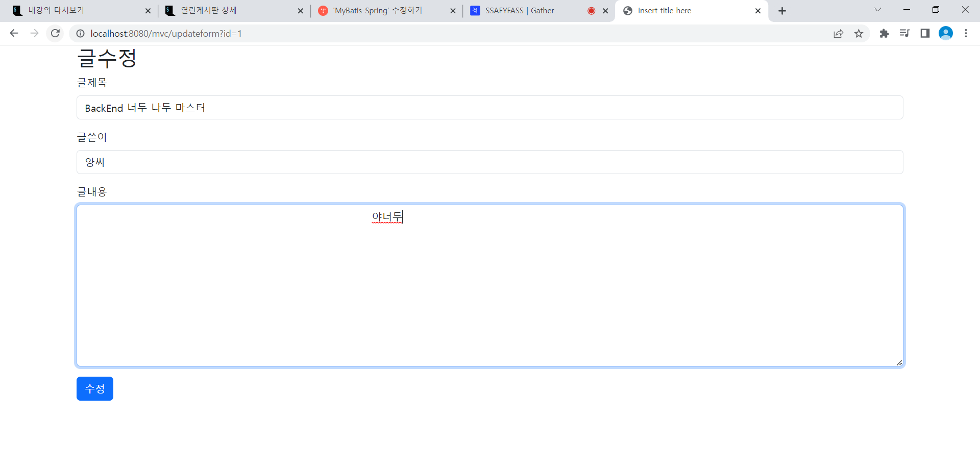Minimize the browser window
The height and width of the screenshot is (467, 980).
pyautogui.click(x=906, y=10)
